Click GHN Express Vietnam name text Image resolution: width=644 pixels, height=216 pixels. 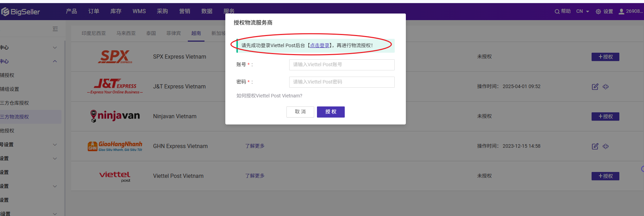[x=180, y=146]
